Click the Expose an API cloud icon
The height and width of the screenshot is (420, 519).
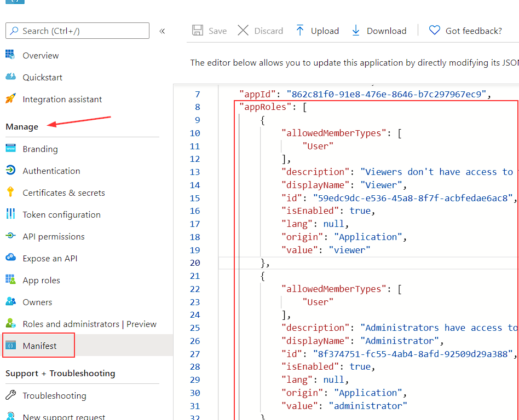click(x=10, y=258)
